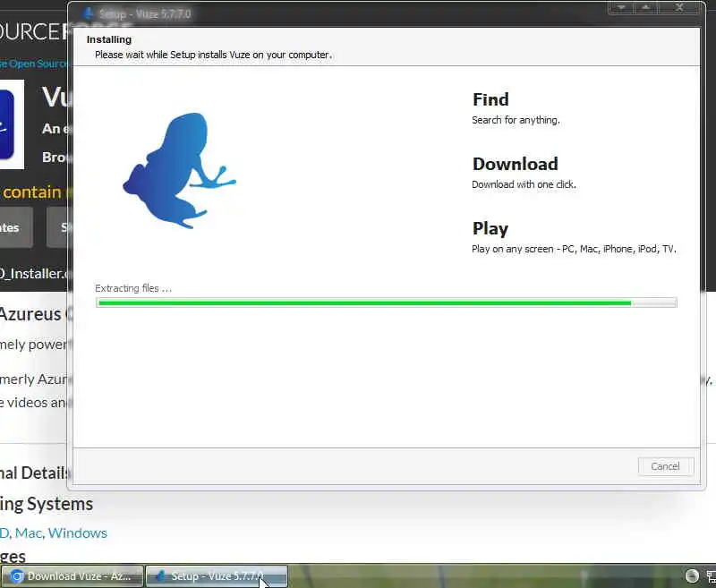Click the Chrome icon in the taskbar
The width and height of the screenshot is (716, 588).
click(x=17, y=576)
